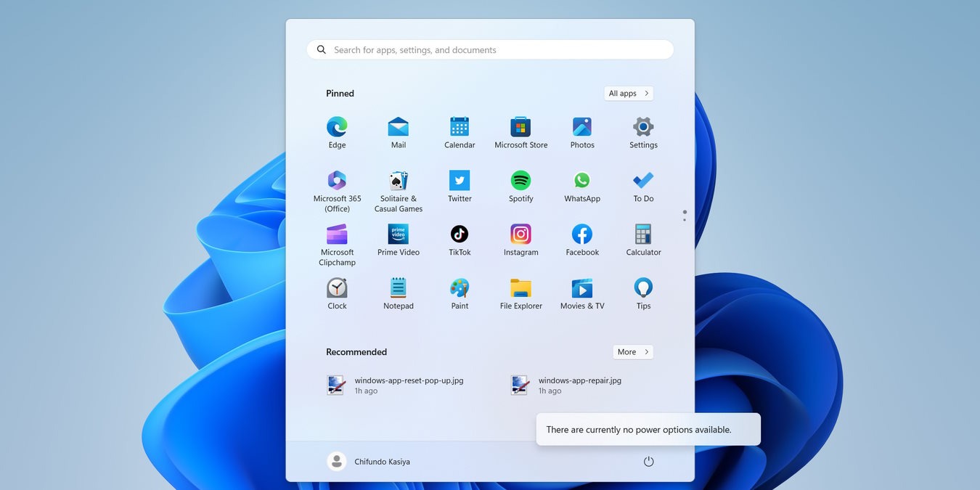Launch Prime Video
980x490 pixels.
(398, 234)
